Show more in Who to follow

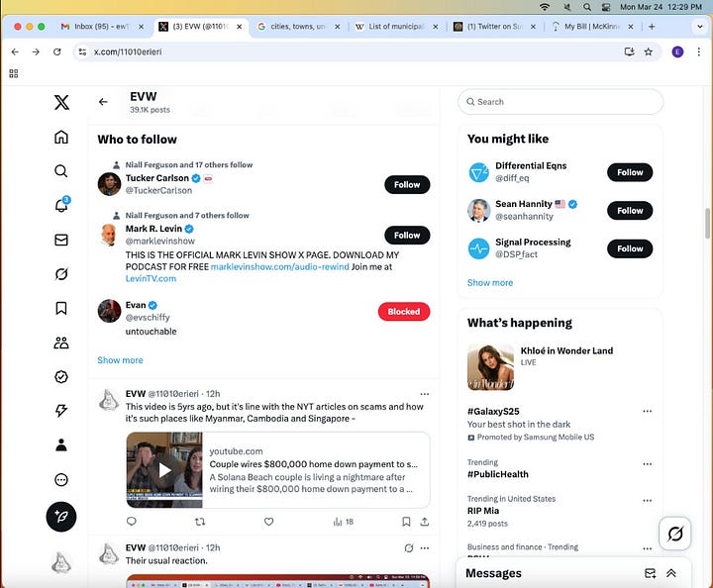pyautogui.click(x=120, y=360)
